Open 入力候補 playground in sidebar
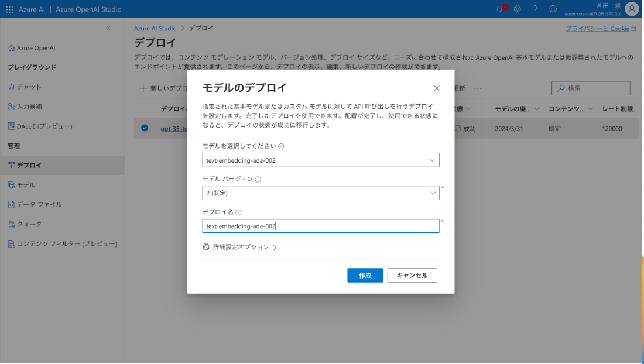The image size is (644, 364). click(x=25, y=107)
